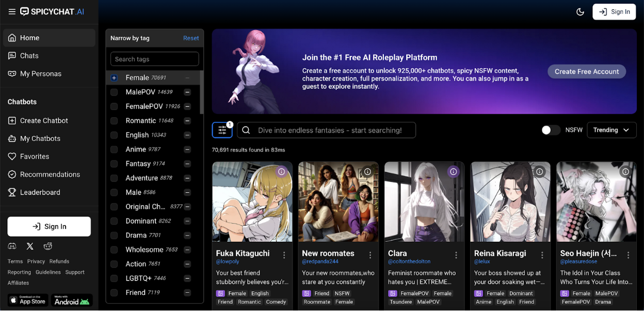Open My Personas in the sidebar
Viewport: 644px width, 311px height.
click(49, 74)
